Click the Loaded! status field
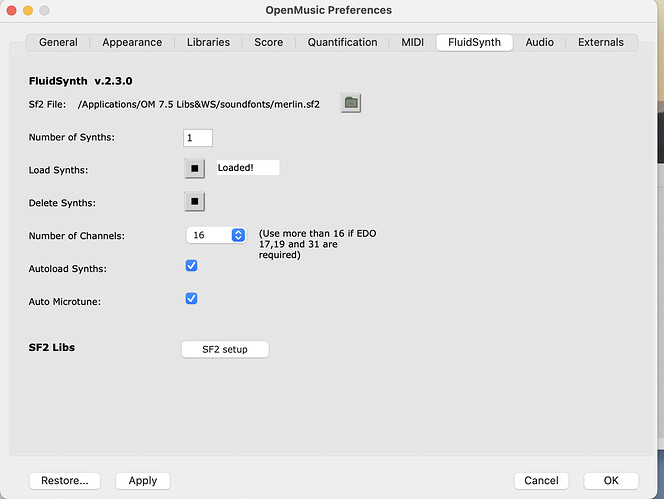664x499 pixels. tap(248, 168)
